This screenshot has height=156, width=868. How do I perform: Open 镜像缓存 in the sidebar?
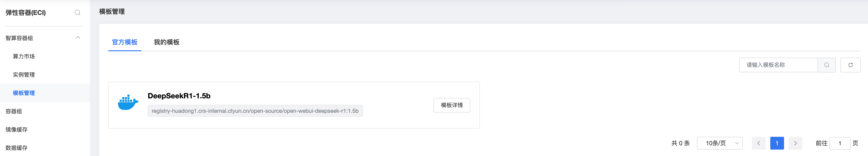(17, 129)
